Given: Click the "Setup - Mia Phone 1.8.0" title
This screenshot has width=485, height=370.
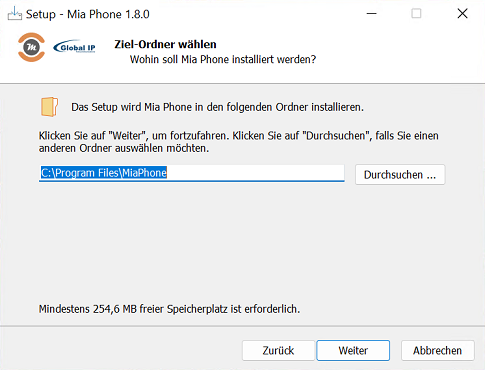Looking at the screenshot, I should 88,14.
